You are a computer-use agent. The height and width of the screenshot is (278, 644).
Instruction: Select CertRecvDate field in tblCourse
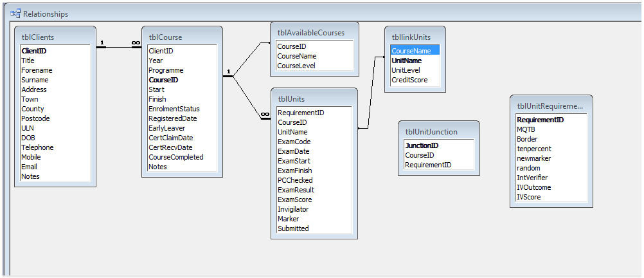point(182,147)
